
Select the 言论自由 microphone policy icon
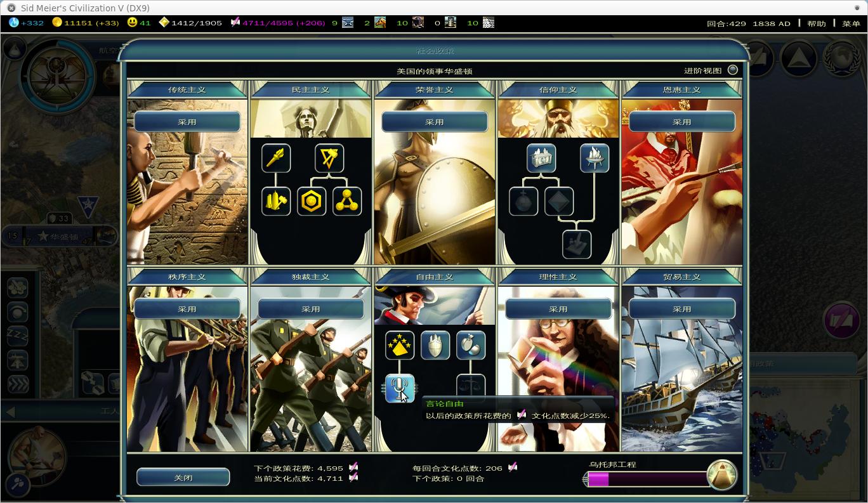pos(400,388)
